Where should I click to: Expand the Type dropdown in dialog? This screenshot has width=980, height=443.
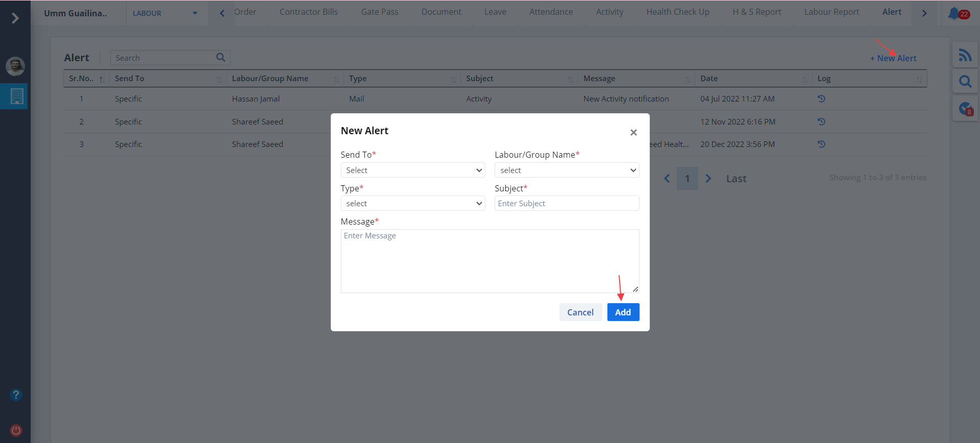412,204
